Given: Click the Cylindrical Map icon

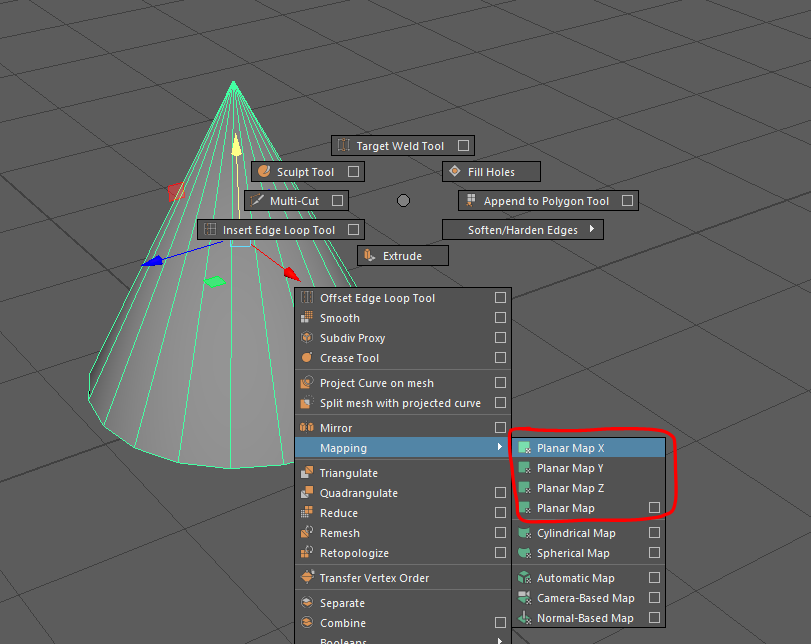Looking at the screenshot, I should coord(524,532).
